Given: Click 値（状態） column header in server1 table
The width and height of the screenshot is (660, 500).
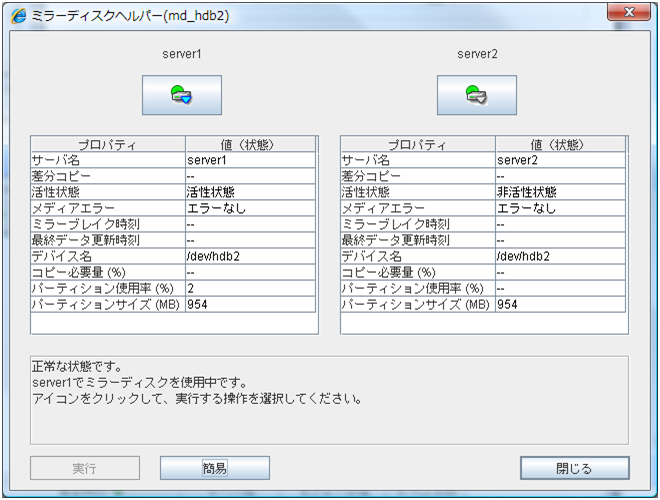Looking at the screenshot, I should point(251,145).
